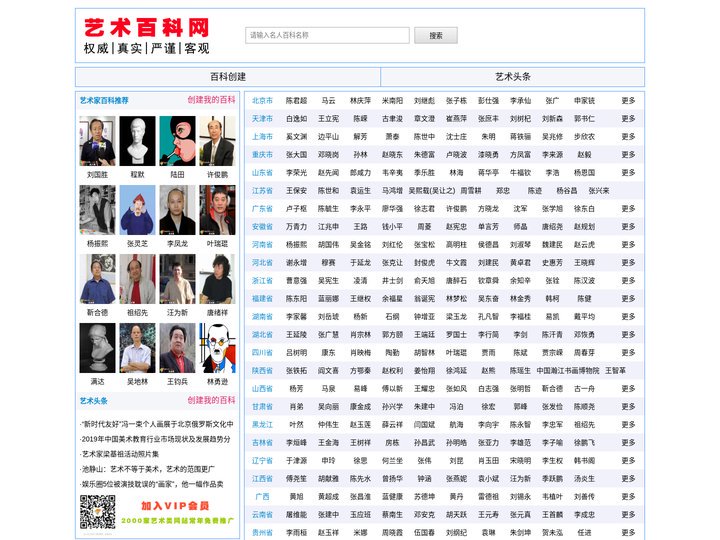Viewport: 720px width, 540px height.
Task: Open 边平山 in the 上海市 row
Action: click(x=328, y=136)
